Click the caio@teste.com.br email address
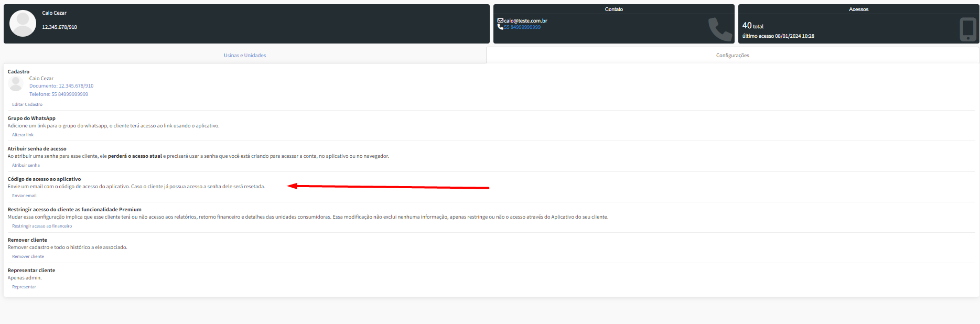The image size is (980, 324). pos(525,21)
